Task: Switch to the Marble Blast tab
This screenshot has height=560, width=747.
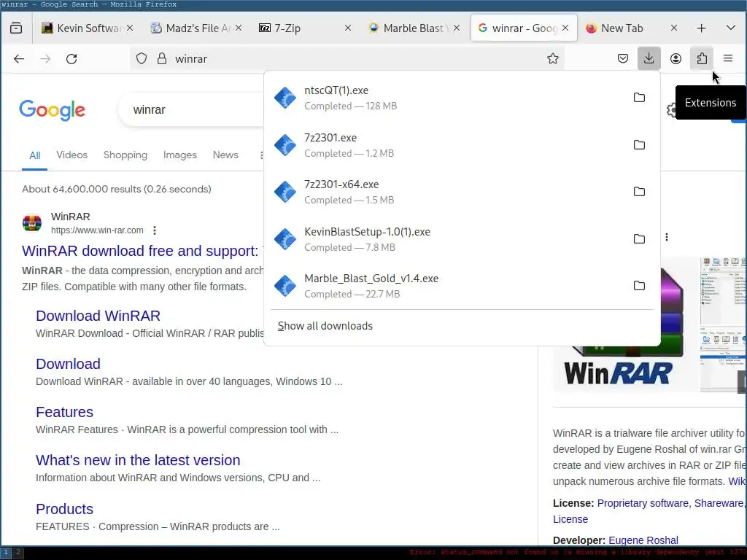Action: [414, 28]
